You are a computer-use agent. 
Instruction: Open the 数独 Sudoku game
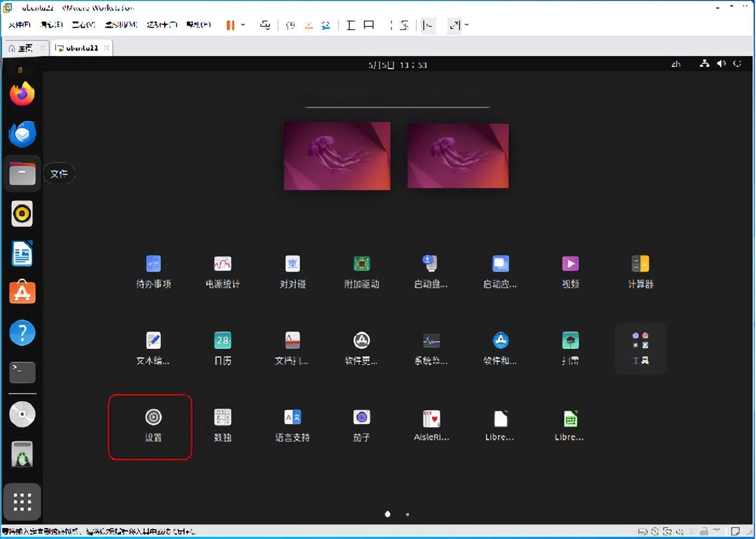222,426
